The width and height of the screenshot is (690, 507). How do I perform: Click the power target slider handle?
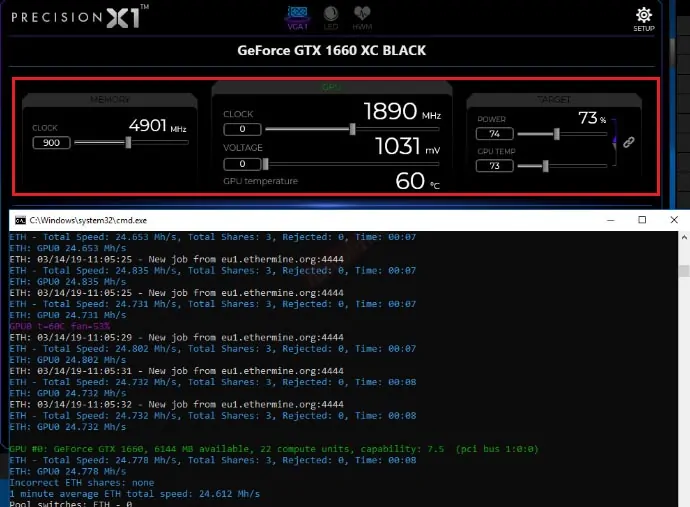coord(557,133)
